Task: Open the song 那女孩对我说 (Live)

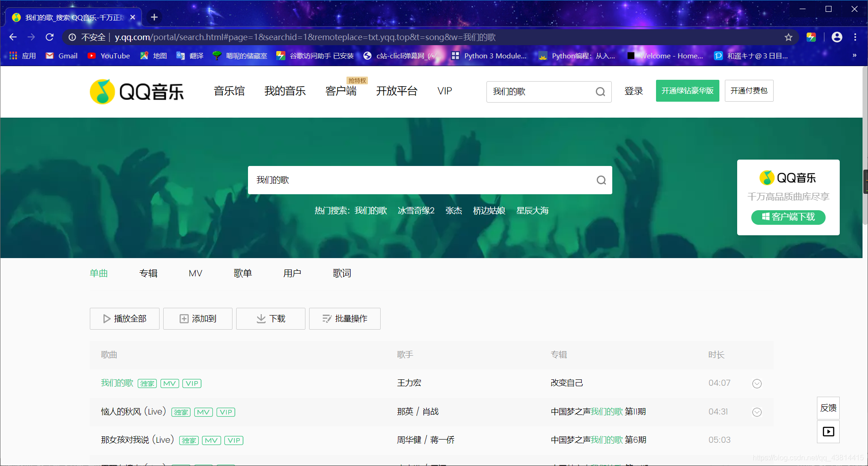Action: pyautogui.click(x=137, y=440)
